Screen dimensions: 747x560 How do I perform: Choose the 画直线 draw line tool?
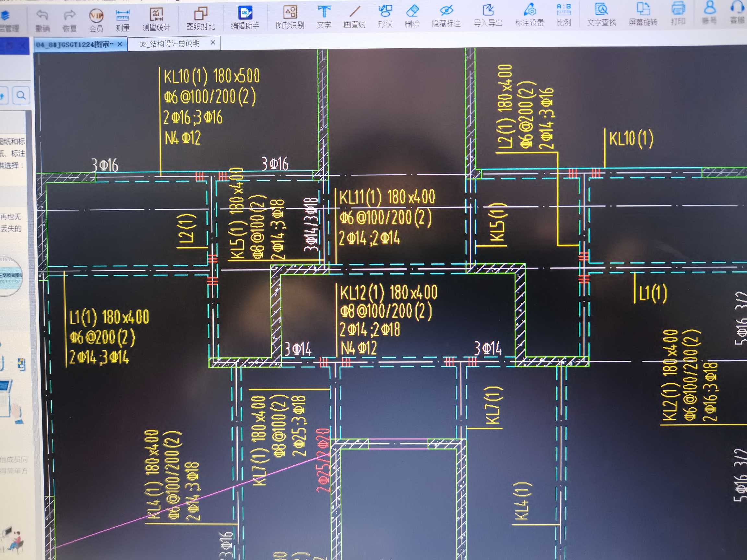[x=355, y=17]
